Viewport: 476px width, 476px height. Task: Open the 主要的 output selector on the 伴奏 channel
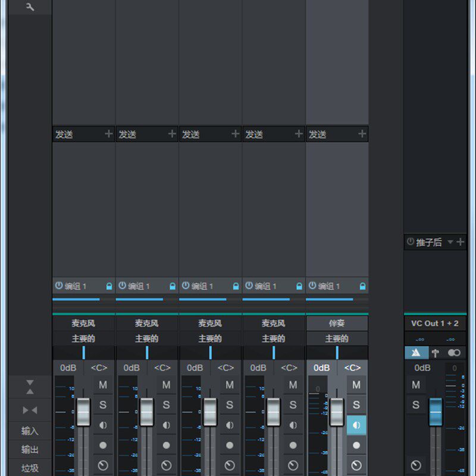coord(337,339)
